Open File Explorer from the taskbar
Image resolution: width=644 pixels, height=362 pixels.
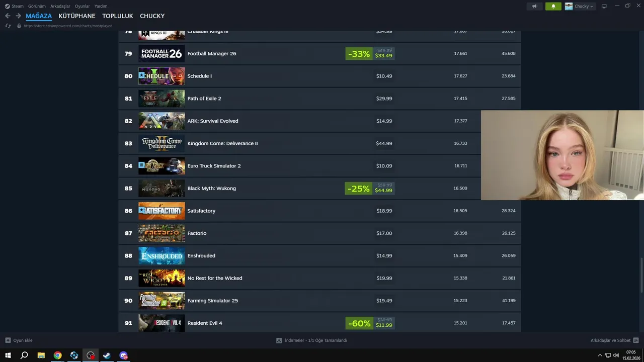point(41,355)
